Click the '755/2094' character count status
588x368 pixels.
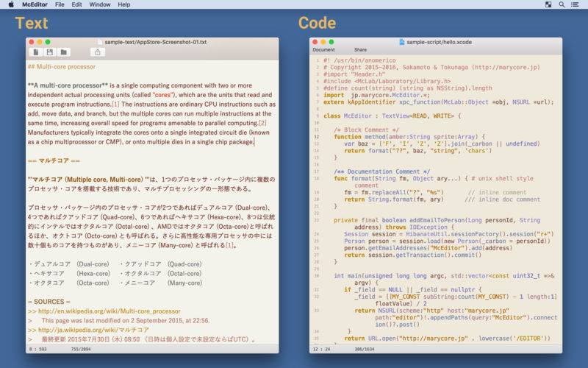[81, 349]
